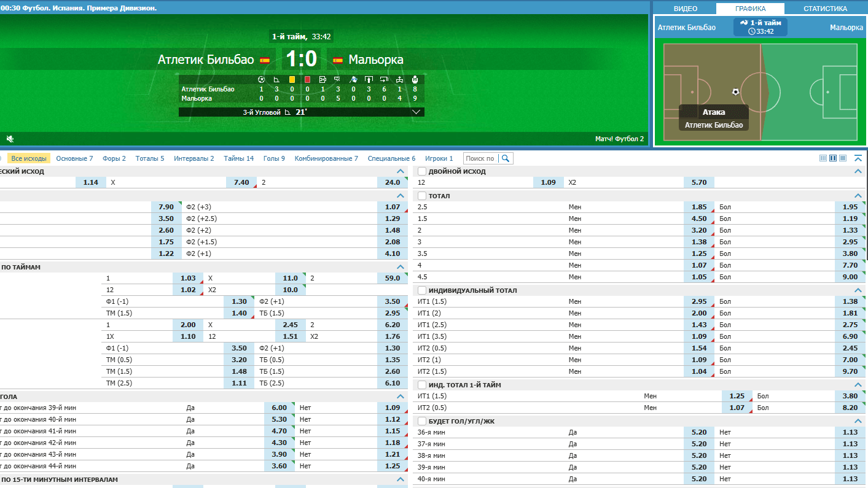Click odds 5.70 for double chance X2
Image resolution: width=868 pixels, height=488 pixels.
pos(699,182)
